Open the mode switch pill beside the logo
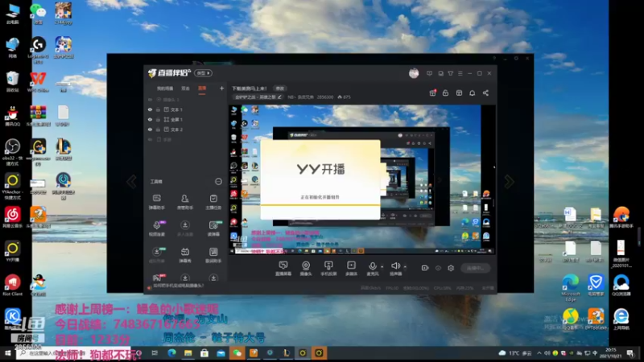The height and width of the screenshot is (362, 644). pos(203,73)
